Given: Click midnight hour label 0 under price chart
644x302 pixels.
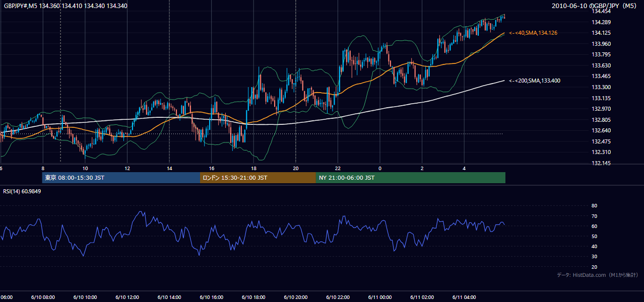Looking at the screenshot, I should (380, 169).
